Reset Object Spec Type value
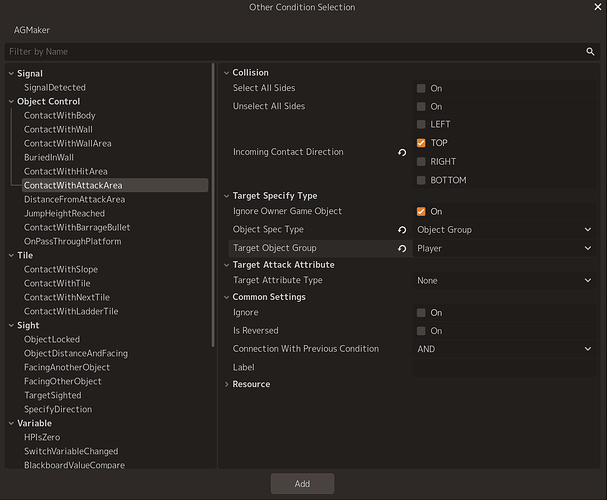This screenshot has width=607, height=500. 402,230
